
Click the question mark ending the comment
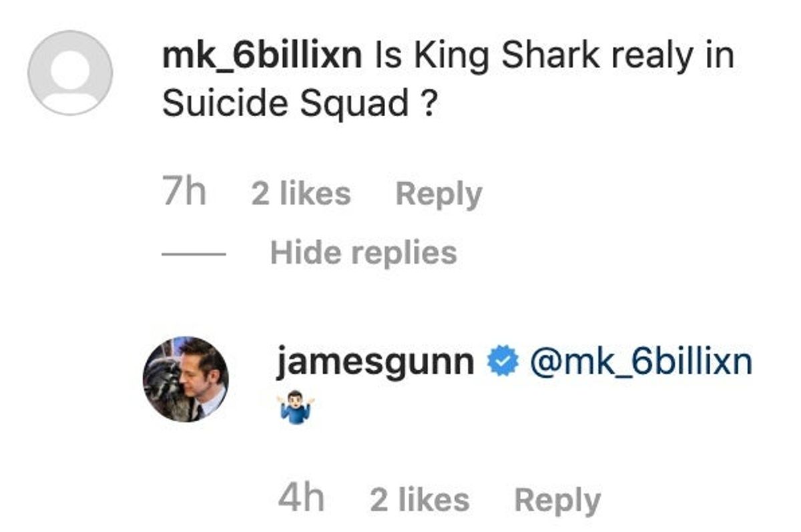(431, 103)
